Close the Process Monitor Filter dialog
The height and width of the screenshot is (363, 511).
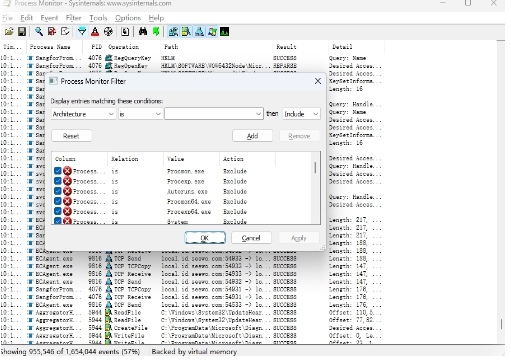tap(318, 81)
